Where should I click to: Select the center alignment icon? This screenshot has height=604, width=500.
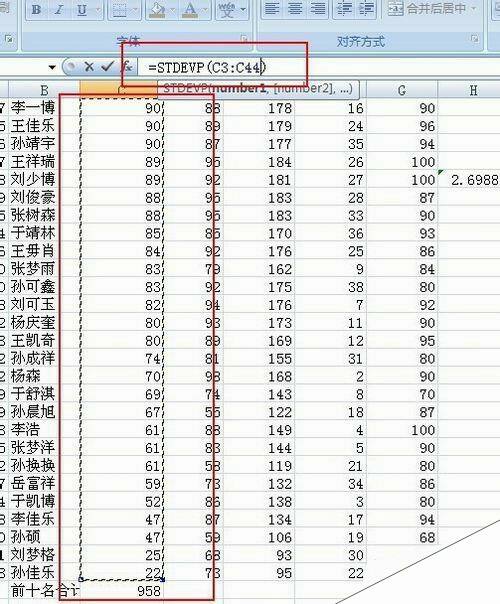tap(295, 8)
